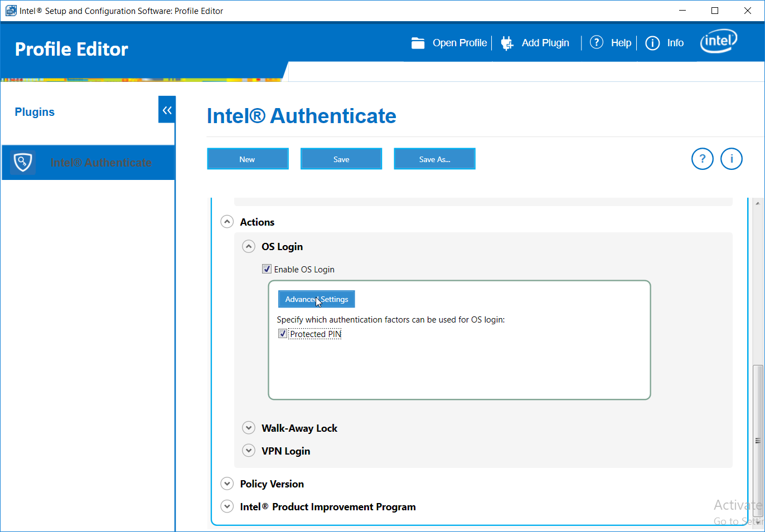Image resolution: width=765 pixels, height=532 pixels.
Task: Expand the Walk-Away Lock section
Action: [249, 428]
